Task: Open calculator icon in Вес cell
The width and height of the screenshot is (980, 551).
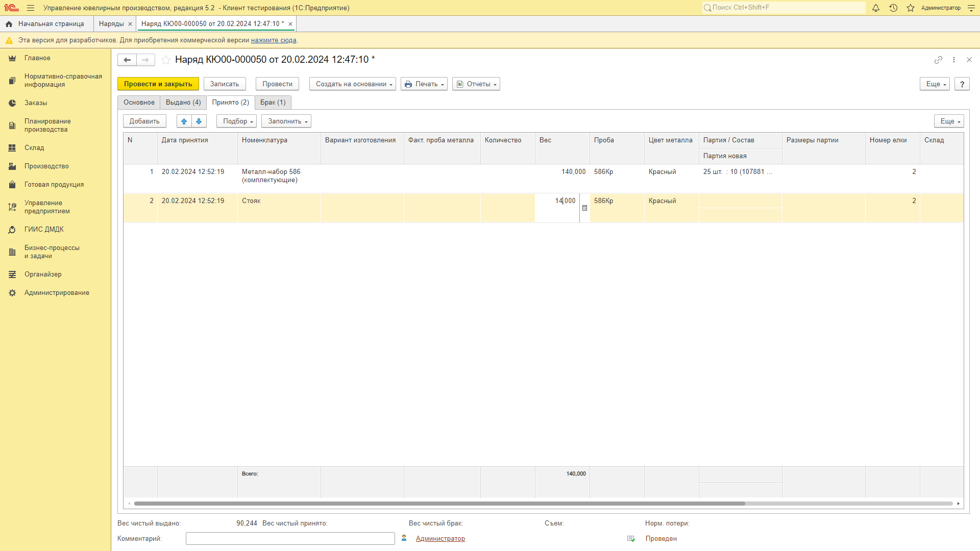Action: 585,208
